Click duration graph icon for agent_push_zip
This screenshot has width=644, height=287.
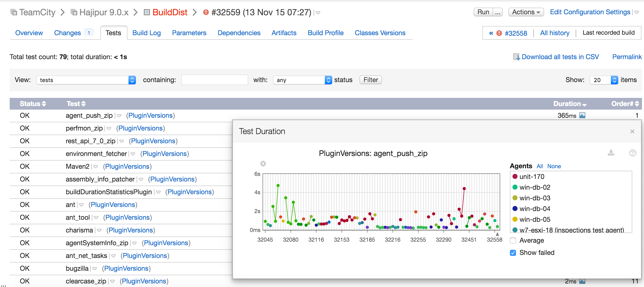582,115
